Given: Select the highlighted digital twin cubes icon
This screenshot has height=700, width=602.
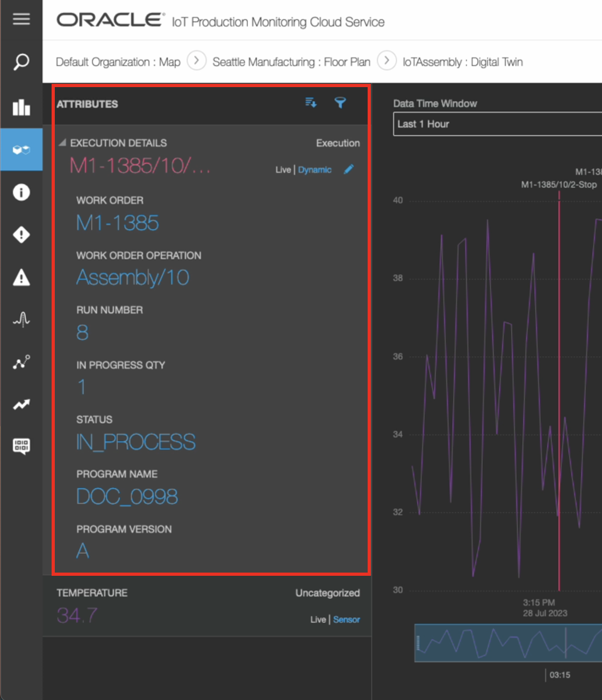Looking at the screenshot, I should click(x=21, y=149).
